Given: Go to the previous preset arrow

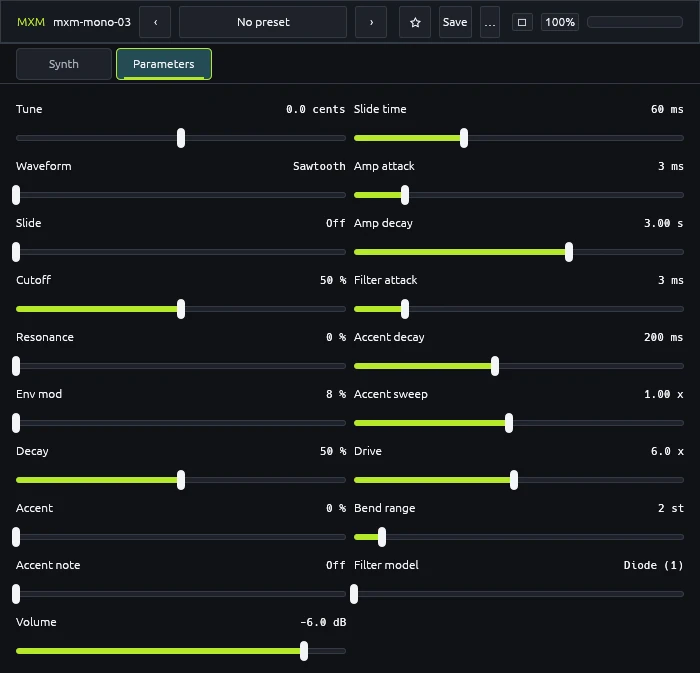Looking at the screenshot, I should (x=155, y=22).
